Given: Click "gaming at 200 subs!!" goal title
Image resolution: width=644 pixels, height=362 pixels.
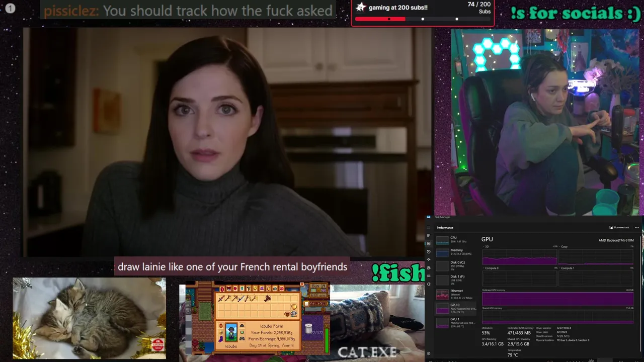Looking at the screenshot, I should (x=398, y=8).
